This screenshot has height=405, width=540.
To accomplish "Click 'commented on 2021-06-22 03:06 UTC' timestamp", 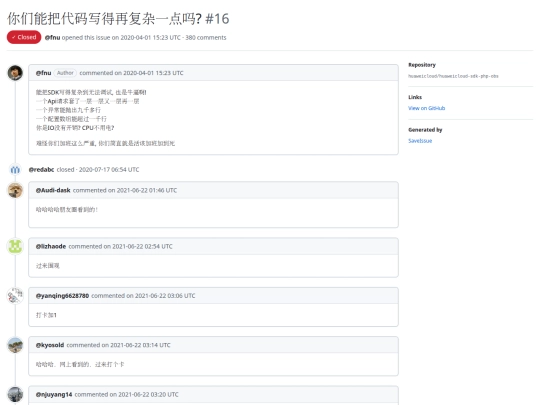I will [x=143, y=295].
